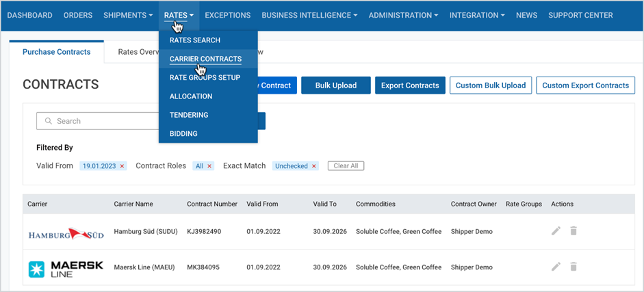Sort by the Carrier Name column header
Screen dimensions: 644x292
click(x=133, y=204)
